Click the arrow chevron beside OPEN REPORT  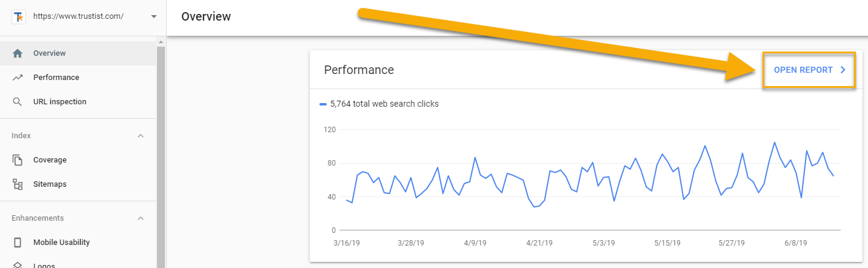[843, 70]
